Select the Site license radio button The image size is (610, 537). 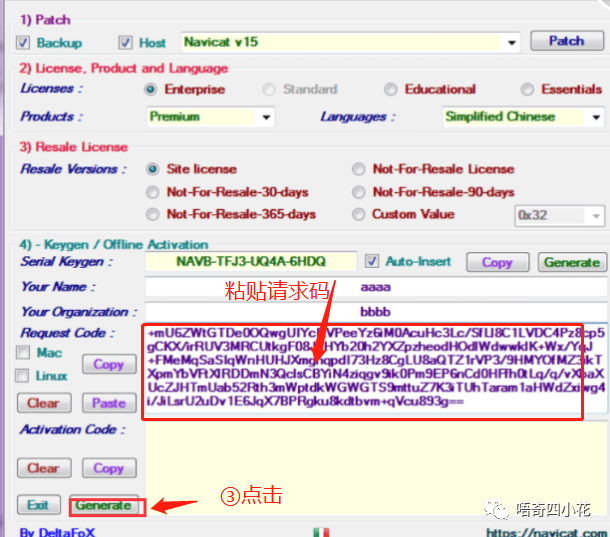coord(152,169)
